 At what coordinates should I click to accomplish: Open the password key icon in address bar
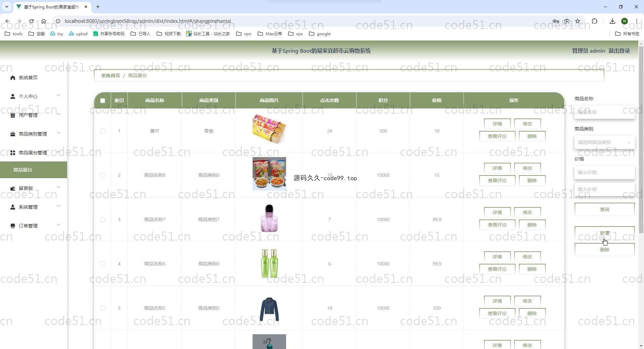556,21
